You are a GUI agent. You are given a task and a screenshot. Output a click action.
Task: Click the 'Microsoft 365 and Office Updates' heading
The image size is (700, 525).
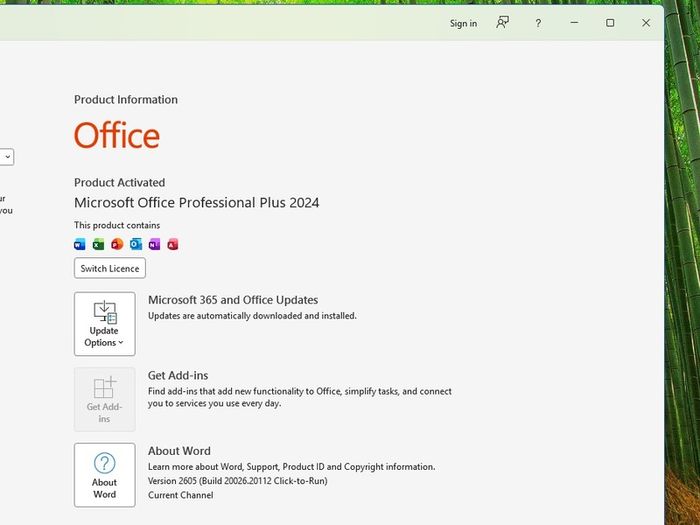point(233,300)
